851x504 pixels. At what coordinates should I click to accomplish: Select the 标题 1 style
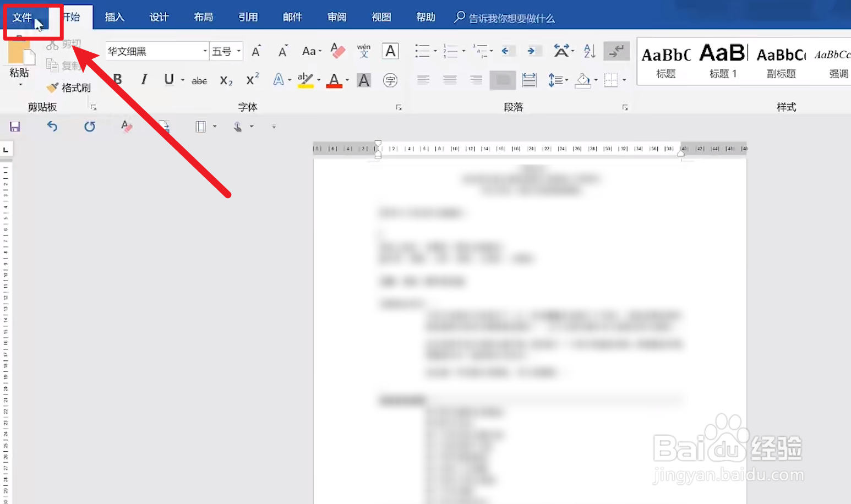point(723,62)
